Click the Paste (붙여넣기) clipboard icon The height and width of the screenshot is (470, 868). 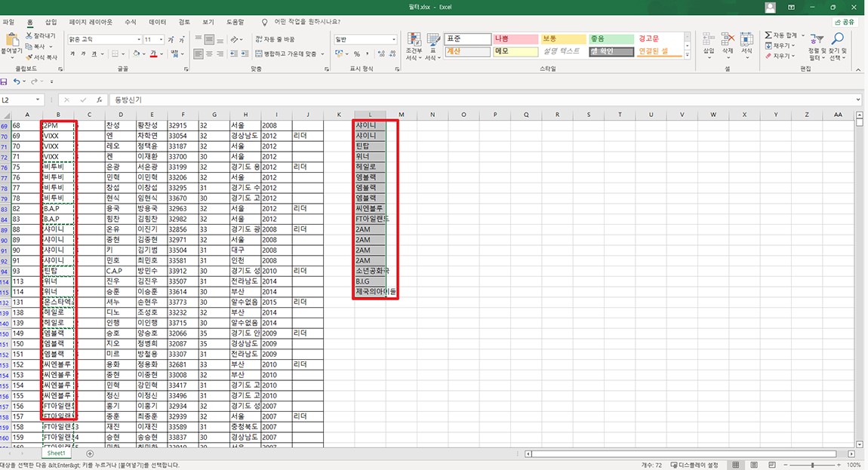tap(11, 41)
